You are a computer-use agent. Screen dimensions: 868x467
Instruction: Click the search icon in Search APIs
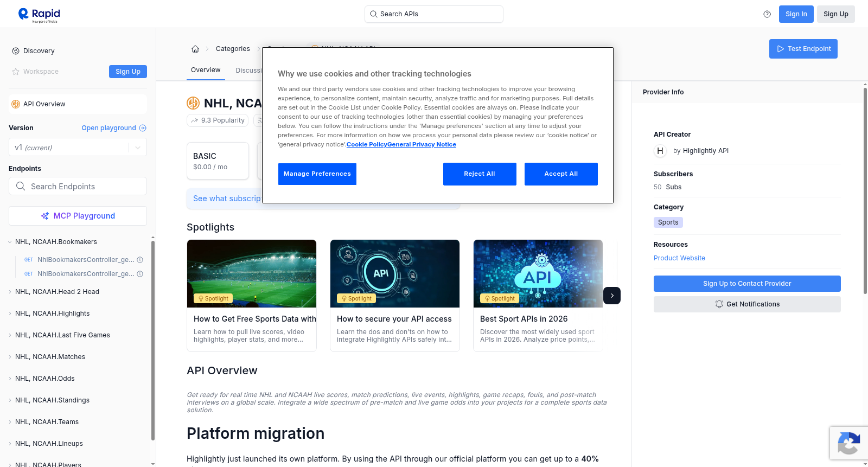[374, 14]
